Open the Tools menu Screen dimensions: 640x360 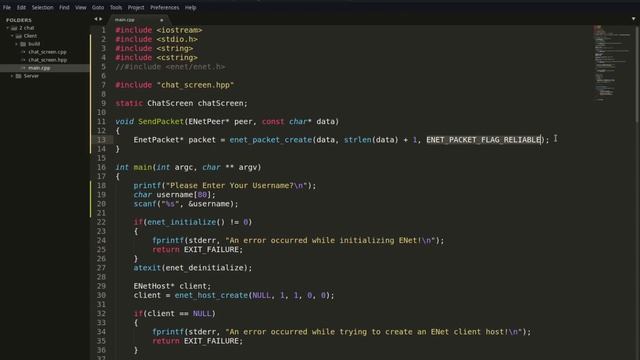[x=116, y=7]
